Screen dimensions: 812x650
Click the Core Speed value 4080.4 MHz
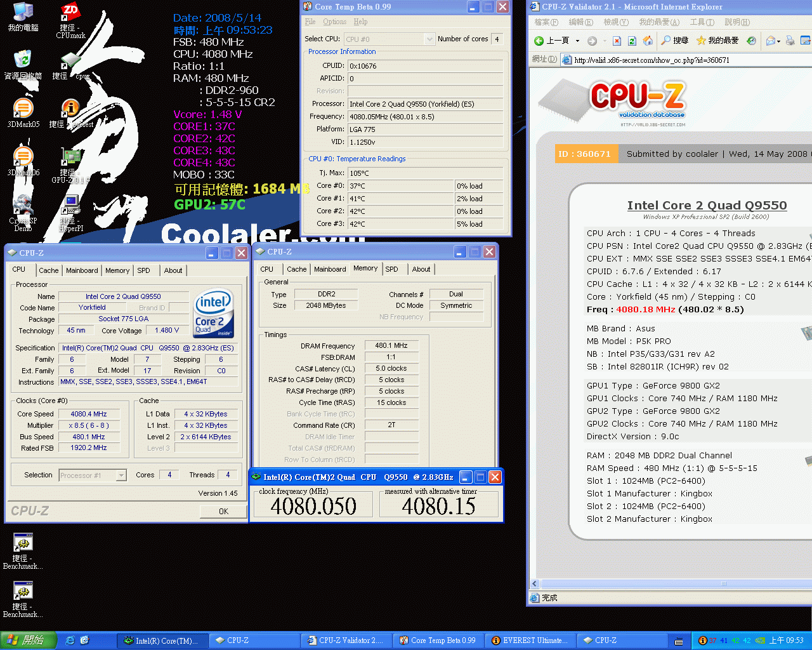pos(89,414)
